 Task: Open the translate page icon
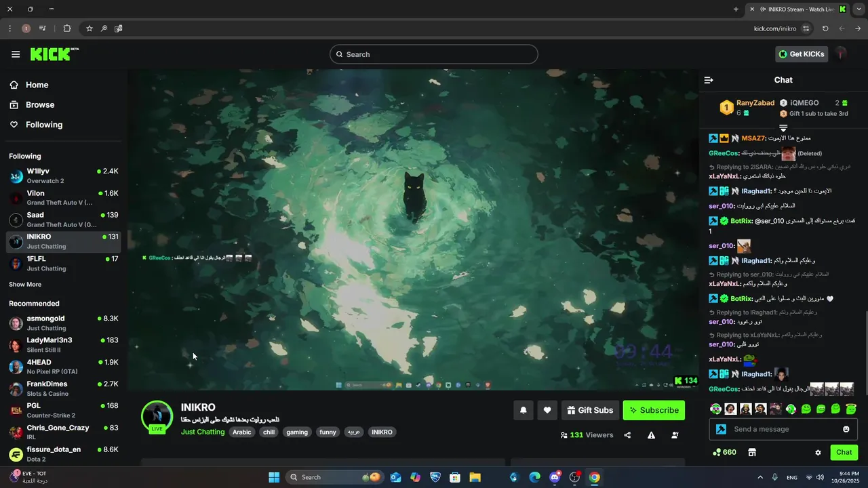point(119,28)
